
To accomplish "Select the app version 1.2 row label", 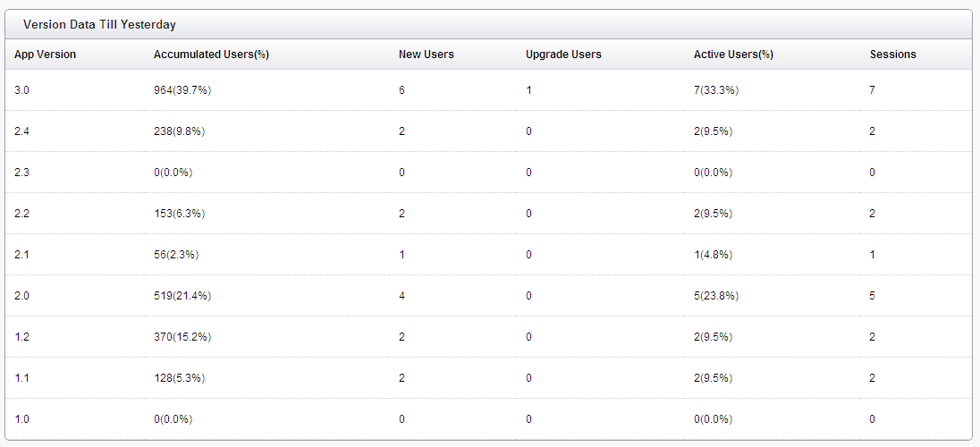I will (x=21, y=337).
